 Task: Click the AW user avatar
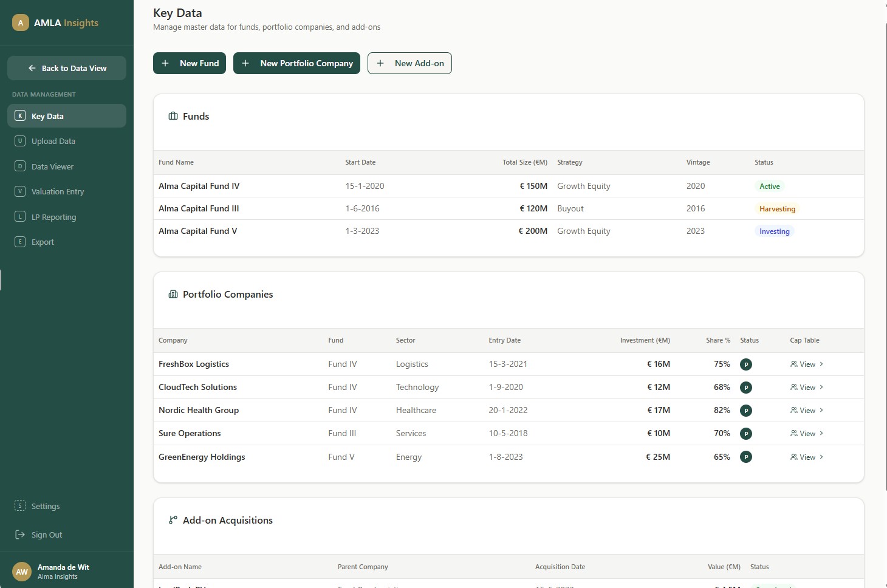coord(22,572)
